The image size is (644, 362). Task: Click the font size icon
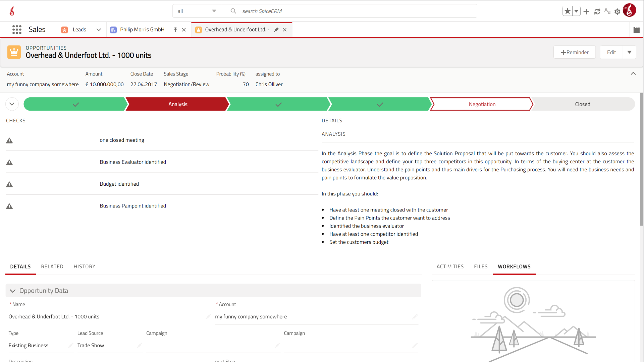click(607, 11)
